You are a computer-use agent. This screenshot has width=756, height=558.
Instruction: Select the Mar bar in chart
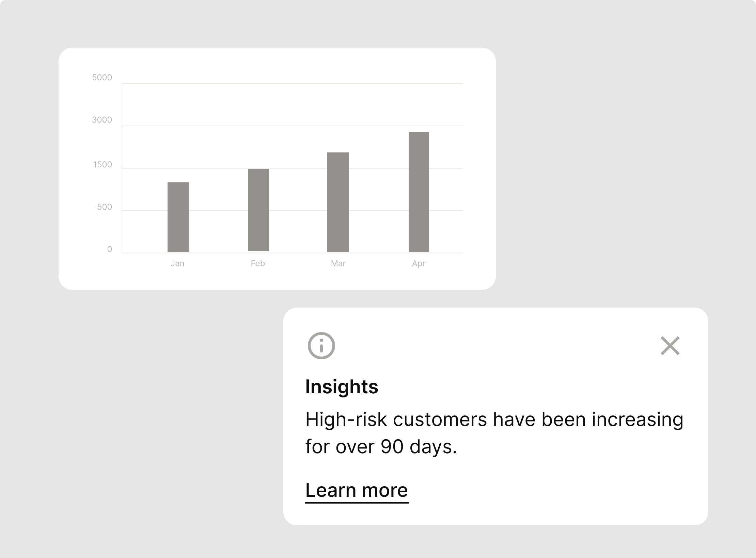pos(337,202)
